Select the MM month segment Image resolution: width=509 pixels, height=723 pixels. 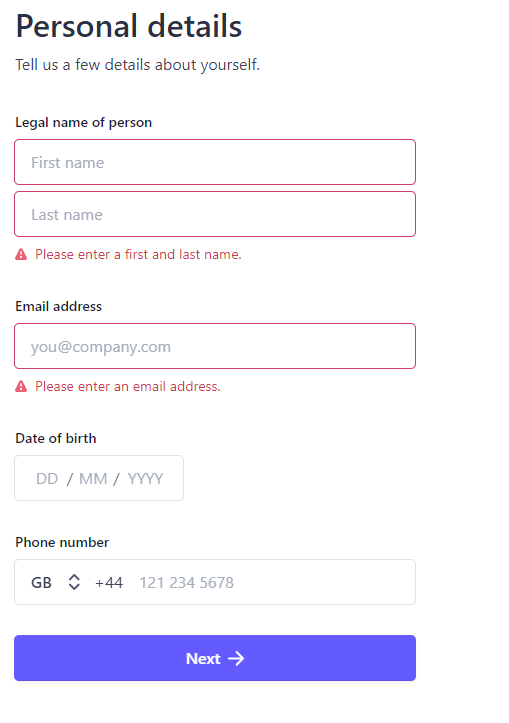(x=93, y=479)
